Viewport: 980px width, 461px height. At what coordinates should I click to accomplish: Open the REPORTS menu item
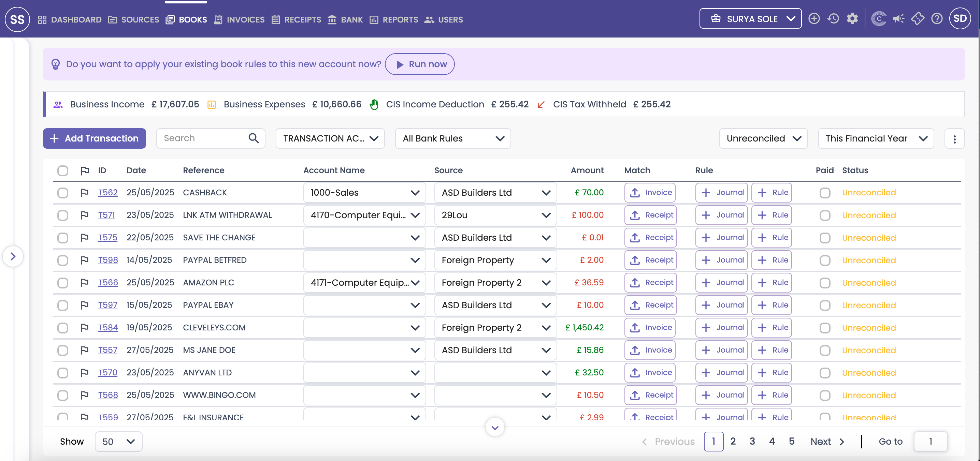click(x=394, y=19)
